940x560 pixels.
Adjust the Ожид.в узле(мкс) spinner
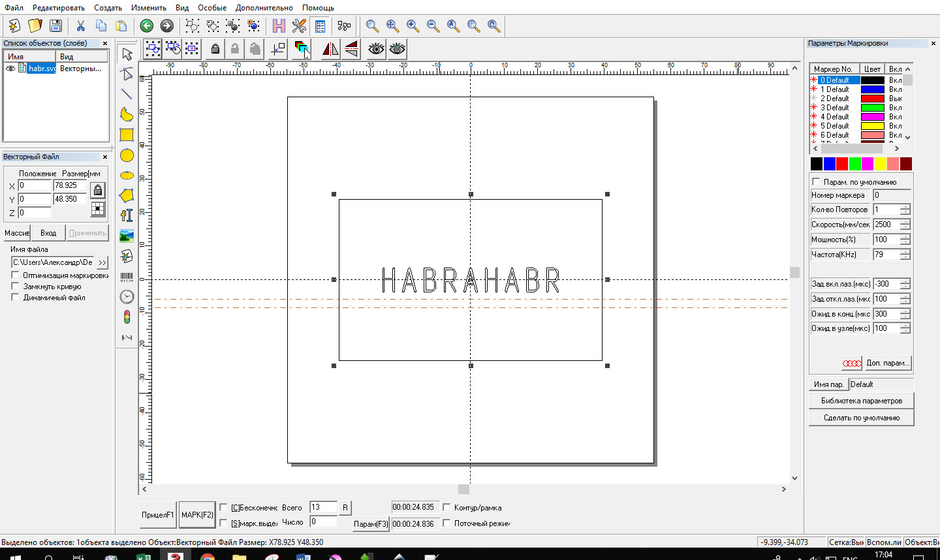tap(905, 328)
